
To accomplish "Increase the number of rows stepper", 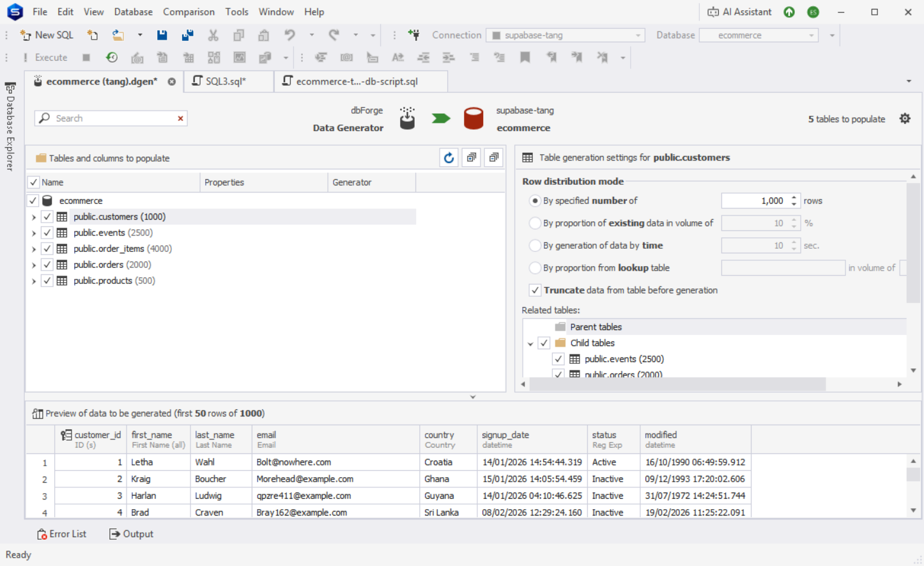I will point(794,198).
